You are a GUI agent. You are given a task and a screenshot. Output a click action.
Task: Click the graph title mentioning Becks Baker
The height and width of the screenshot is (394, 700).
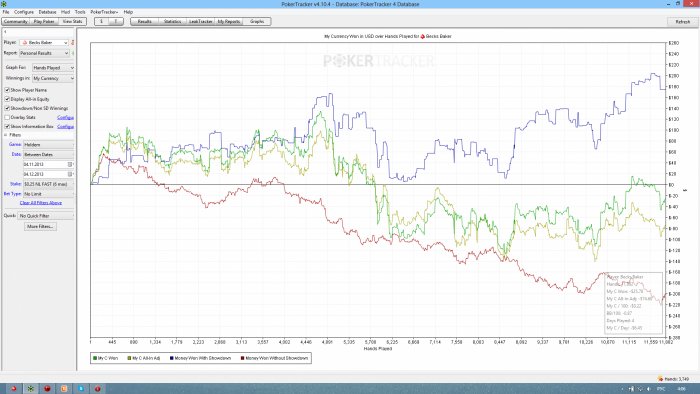(x=388, y=36)
